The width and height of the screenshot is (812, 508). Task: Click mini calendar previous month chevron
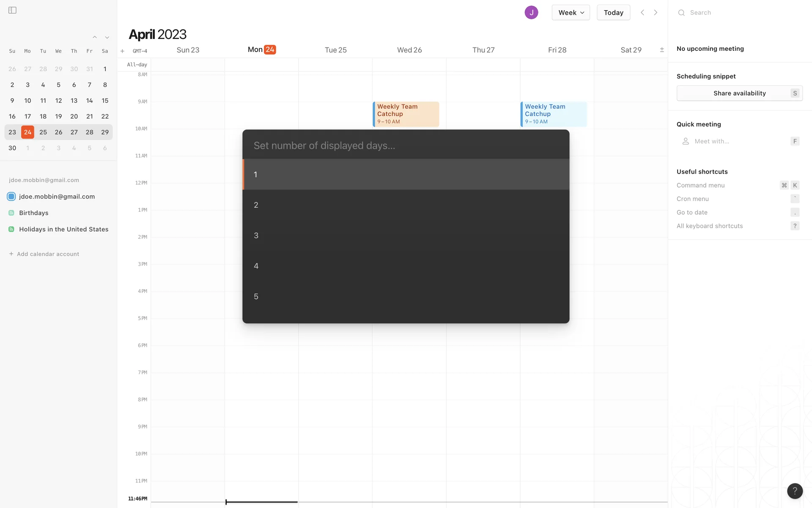[x=95, y=37]
